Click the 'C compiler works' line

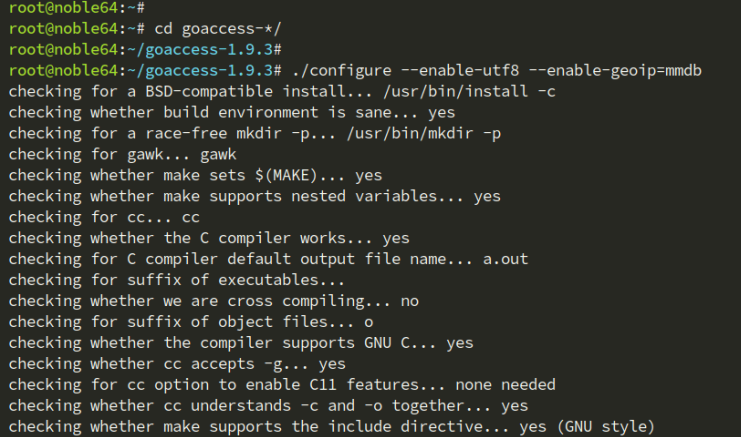[x=209, y=238]
